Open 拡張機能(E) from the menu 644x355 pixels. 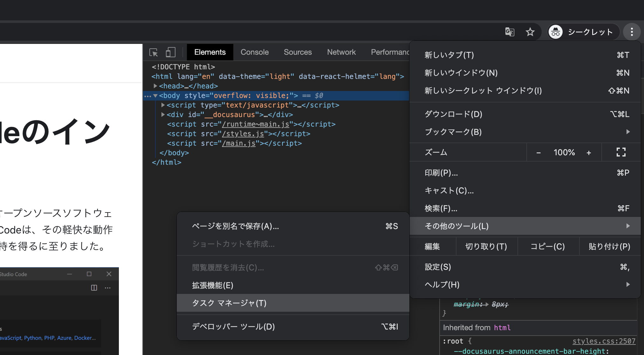point(212,285)
